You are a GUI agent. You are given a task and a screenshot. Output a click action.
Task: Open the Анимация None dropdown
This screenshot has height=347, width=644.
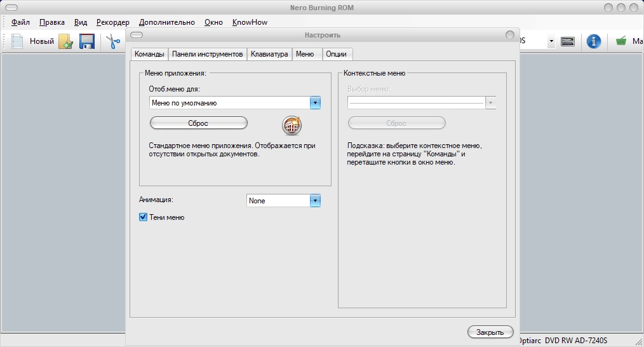[315, 201]
